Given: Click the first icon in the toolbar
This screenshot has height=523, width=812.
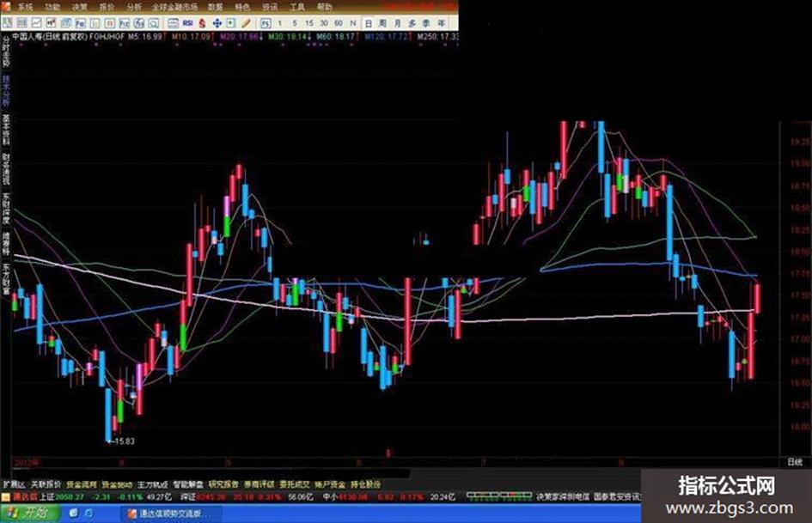Looking at the screenshot, I should [7, 23].
